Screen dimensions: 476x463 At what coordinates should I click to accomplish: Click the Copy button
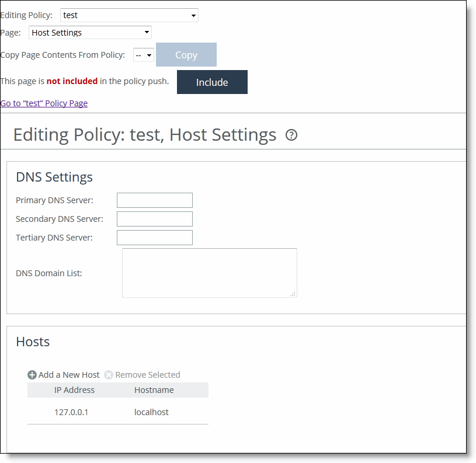click(x=186, y=55)
